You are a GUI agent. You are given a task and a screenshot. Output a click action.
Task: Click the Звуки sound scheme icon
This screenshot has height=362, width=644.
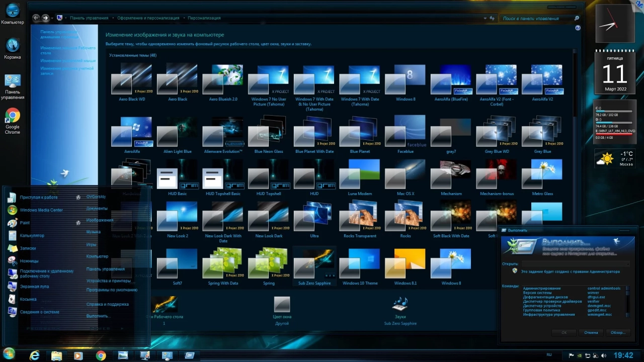[x=400, y=305]
